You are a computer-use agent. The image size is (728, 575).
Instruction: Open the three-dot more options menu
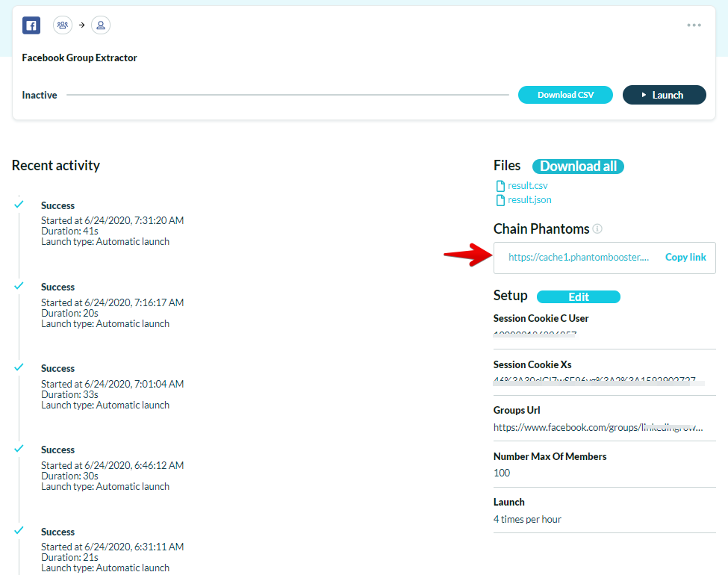694,25
